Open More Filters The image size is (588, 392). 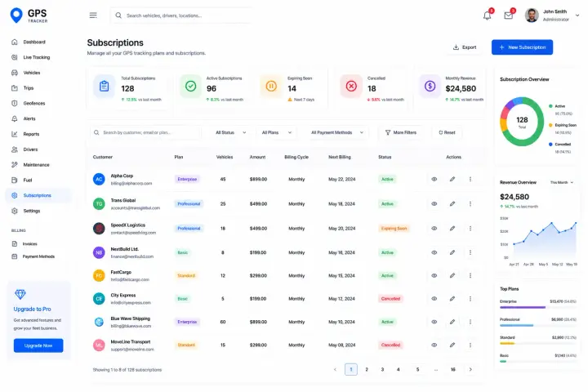point(400,133)
